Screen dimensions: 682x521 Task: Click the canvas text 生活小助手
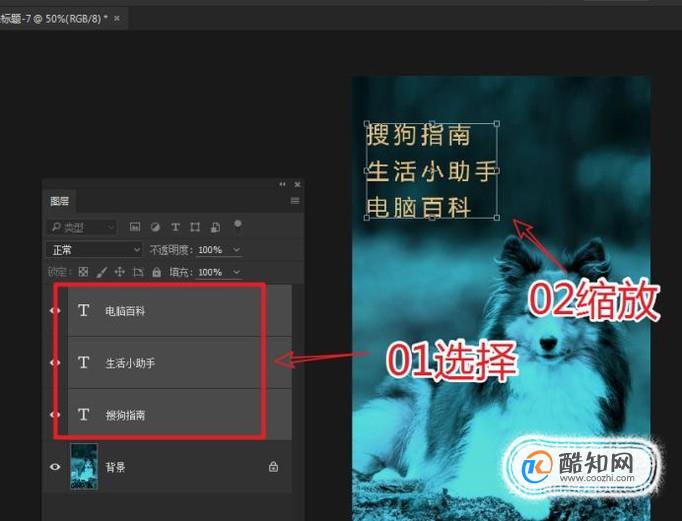click(x=431, y=170)
